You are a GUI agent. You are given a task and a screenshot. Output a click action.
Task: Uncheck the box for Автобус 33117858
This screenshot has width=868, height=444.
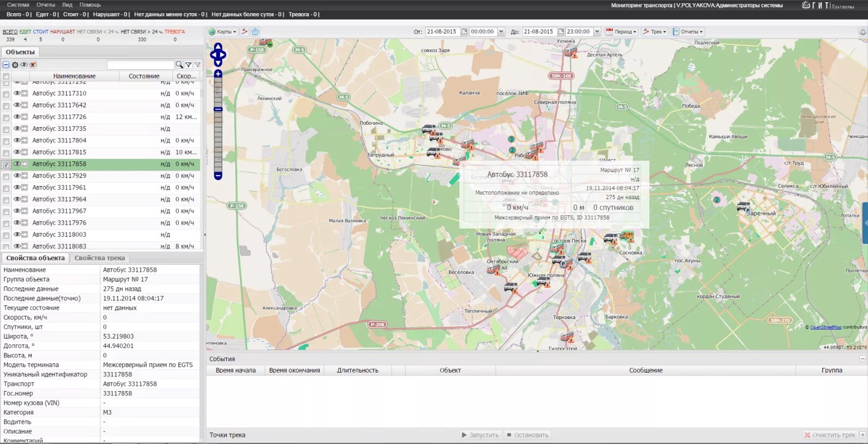click(6, 164)
